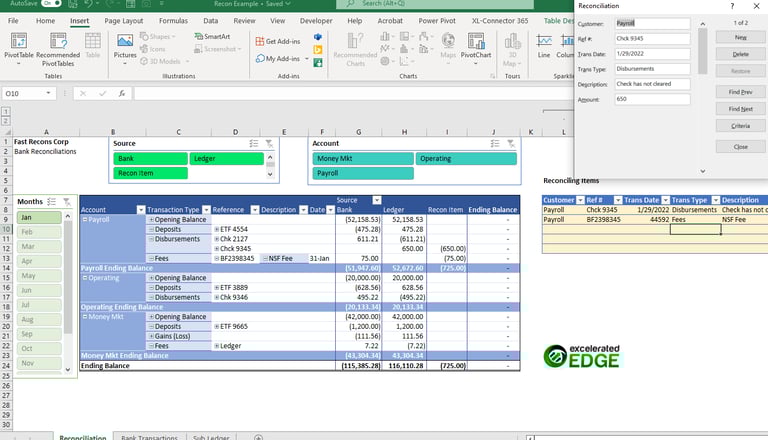Switch to the Power Pivot tab
Viewport: 768px width, 440px height.
437,21
